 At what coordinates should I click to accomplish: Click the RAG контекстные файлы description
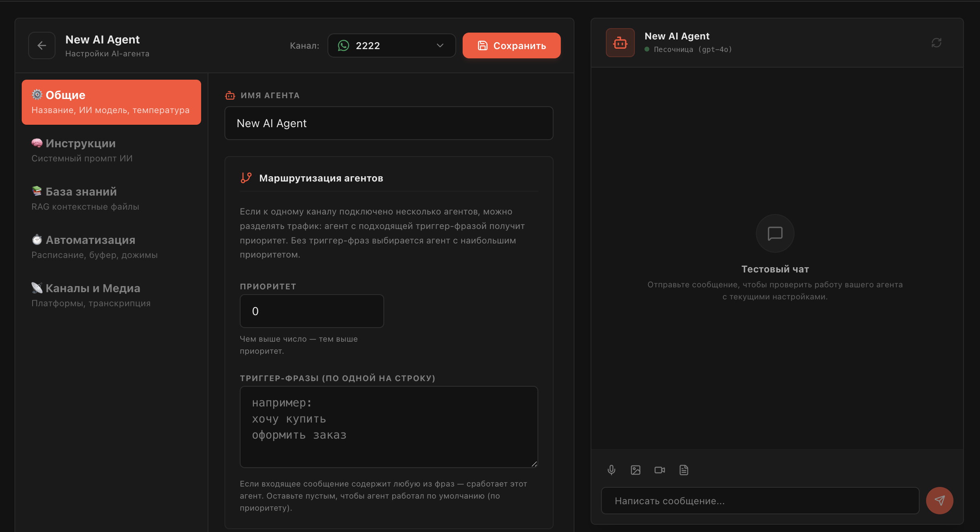pos(85,207)
